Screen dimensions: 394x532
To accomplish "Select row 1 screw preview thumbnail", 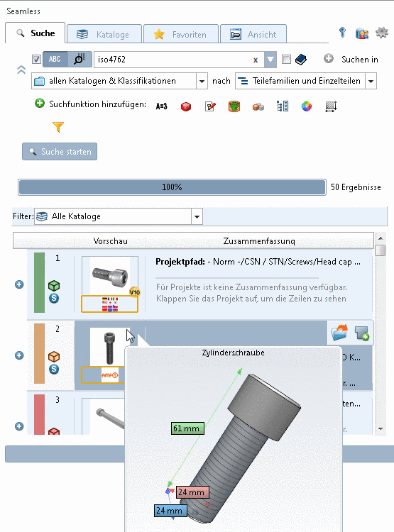I will coord(110,275).
